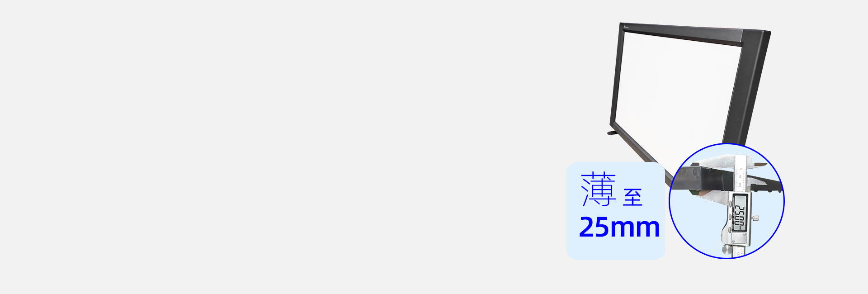Click the large 薄 character
This screenshot has height=294, width=868.
click(599, 190)
